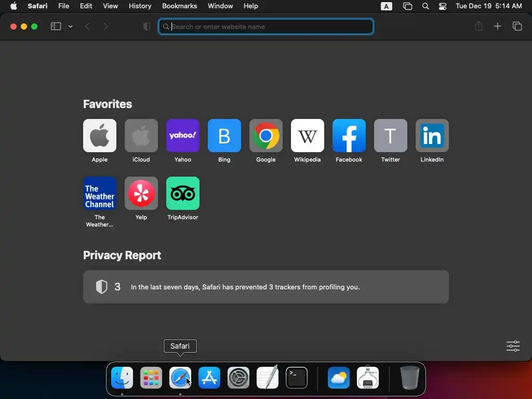532x399 pixels.
Task: Open Control Center in the menu bar
Action: (443, 6)
